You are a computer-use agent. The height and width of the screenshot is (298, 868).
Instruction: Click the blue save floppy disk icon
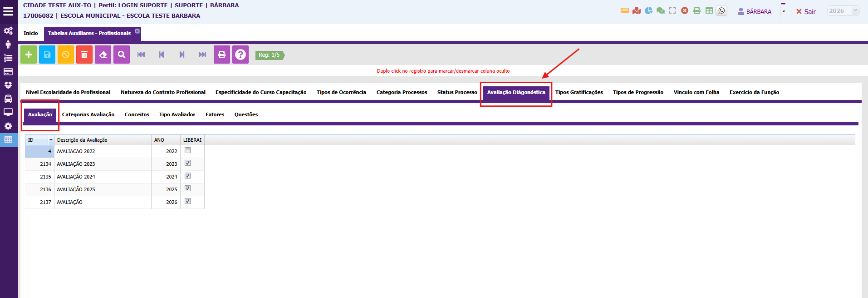(x=47, y=55)
